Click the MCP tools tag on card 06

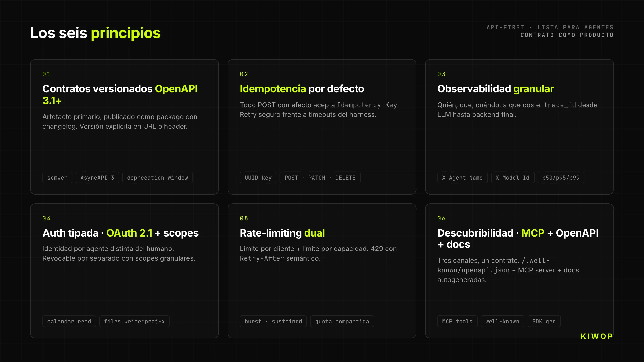click(x=457, y=321)
